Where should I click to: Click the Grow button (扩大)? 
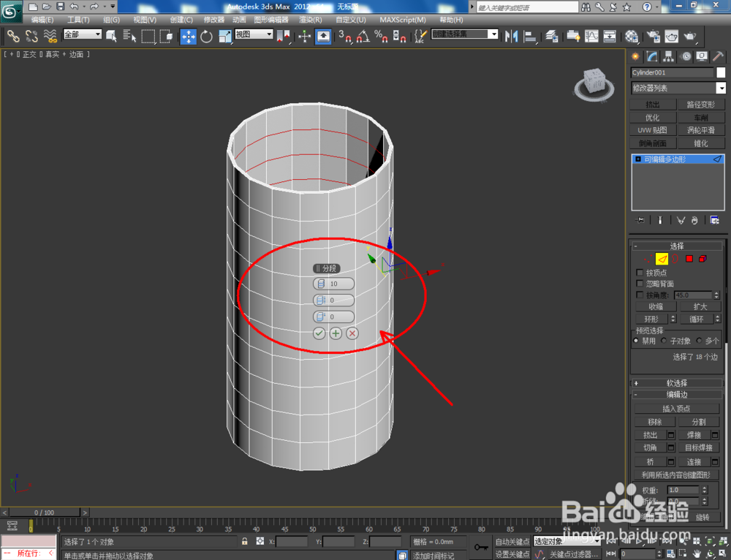click(700, 306)
